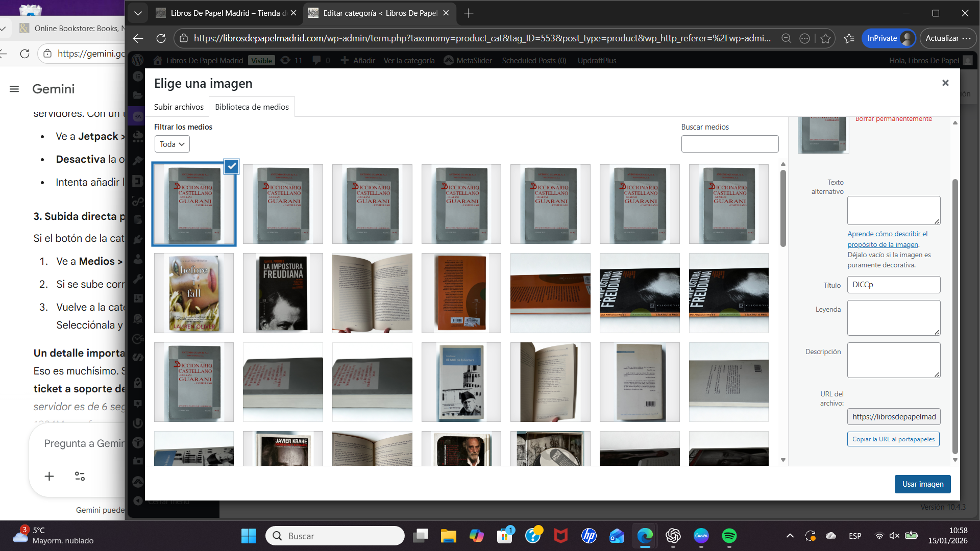
Task: Open the browser tab list chevron
Action: click(x=138, y=13)
